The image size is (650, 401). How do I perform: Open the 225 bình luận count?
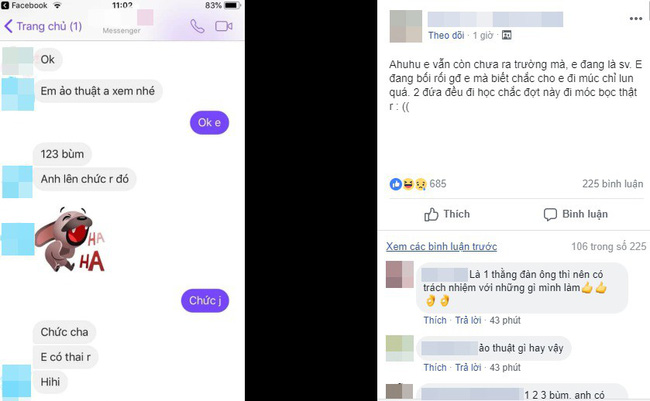click(612, 184)
